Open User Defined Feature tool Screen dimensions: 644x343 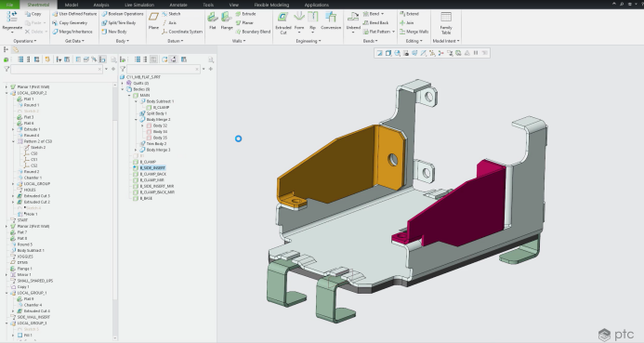click(x=74, y=14)
